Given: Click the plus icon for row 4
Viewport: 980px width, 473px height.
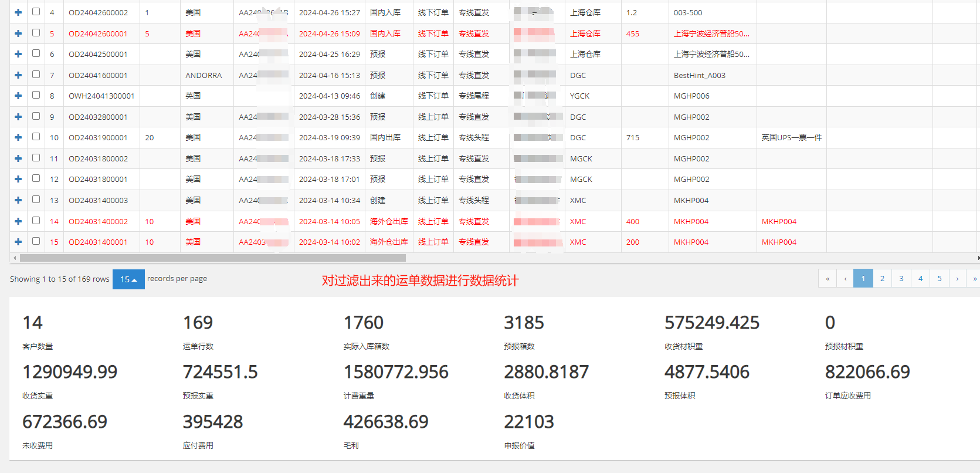Looking at the screenshot, I should pos(18,12).
